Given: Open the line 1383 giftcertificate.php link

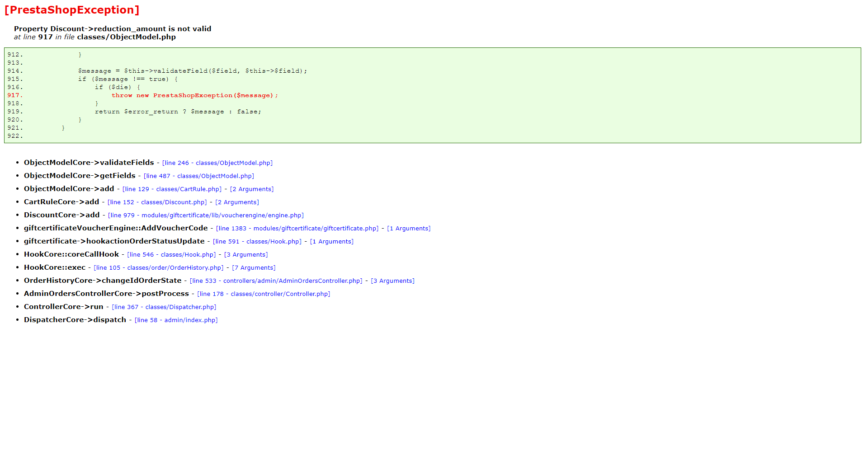Looking at the screenshot, I should [297, 229].
